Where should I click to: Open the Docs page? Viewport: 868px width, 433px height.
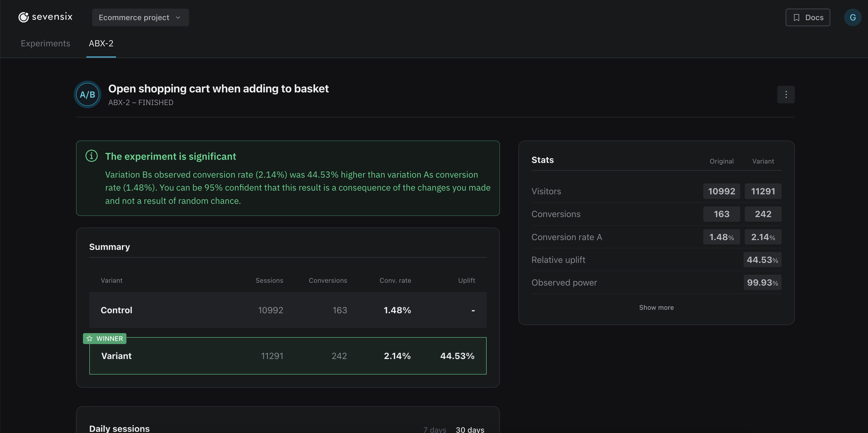[808, 18]
